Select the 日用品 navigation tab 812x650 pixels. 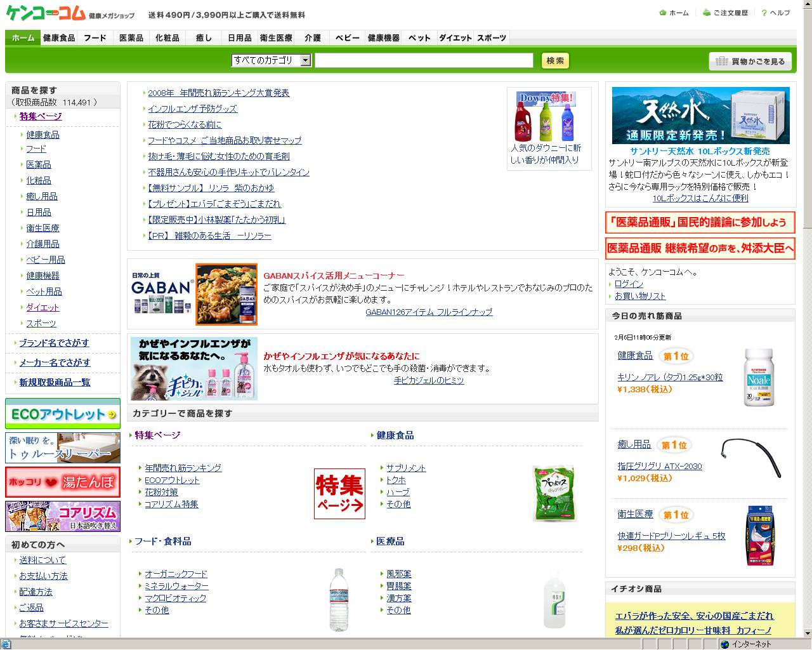coord(240,38)
